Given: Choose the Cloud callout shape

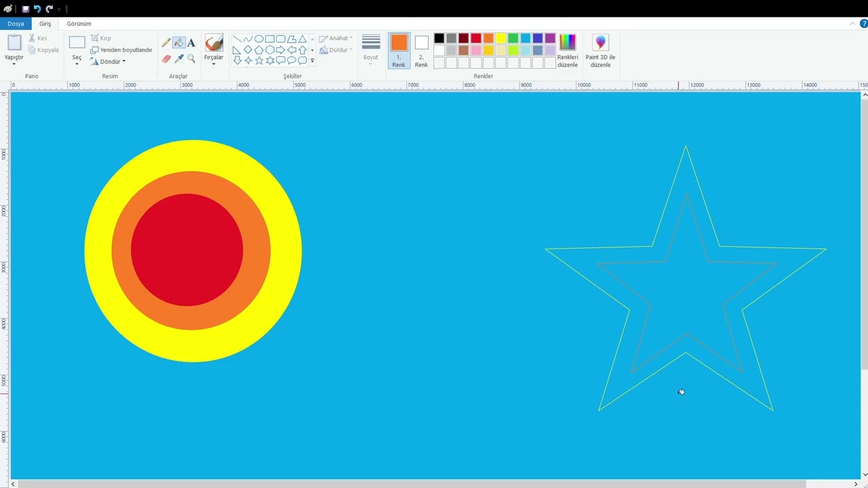Looking at the screenshot, I should [302, 61].
